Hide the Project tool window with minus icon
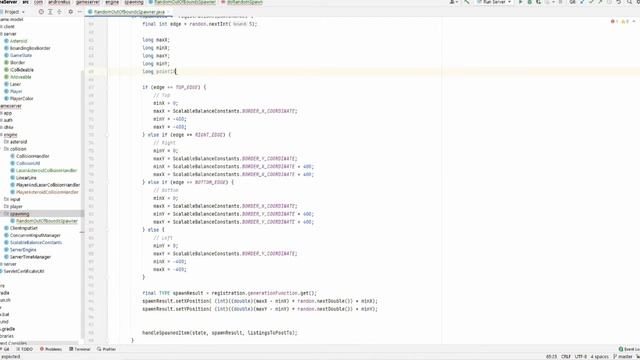The width and height of the screenshot is (640, 360). click(x=79, y=12)
